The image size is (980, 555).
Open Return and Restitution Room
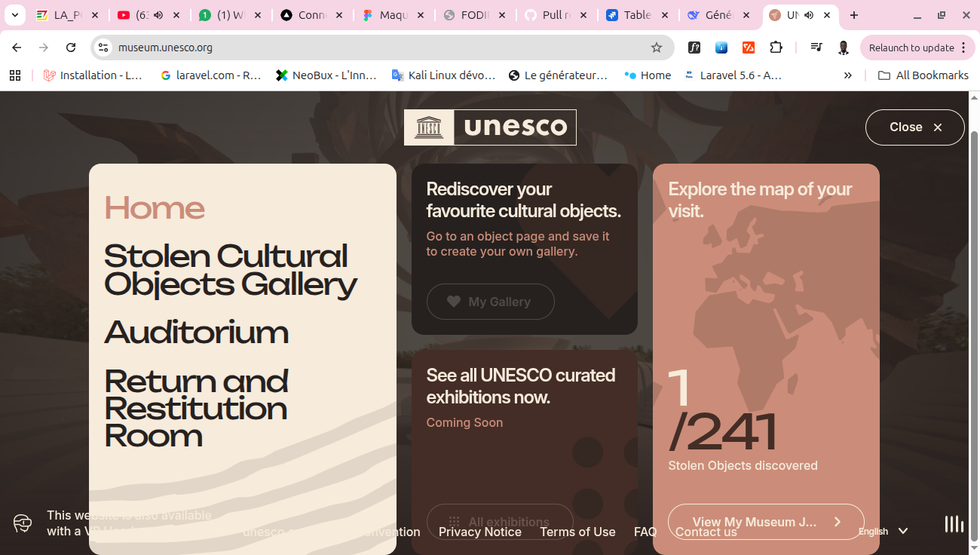click(x=196, y=408)
